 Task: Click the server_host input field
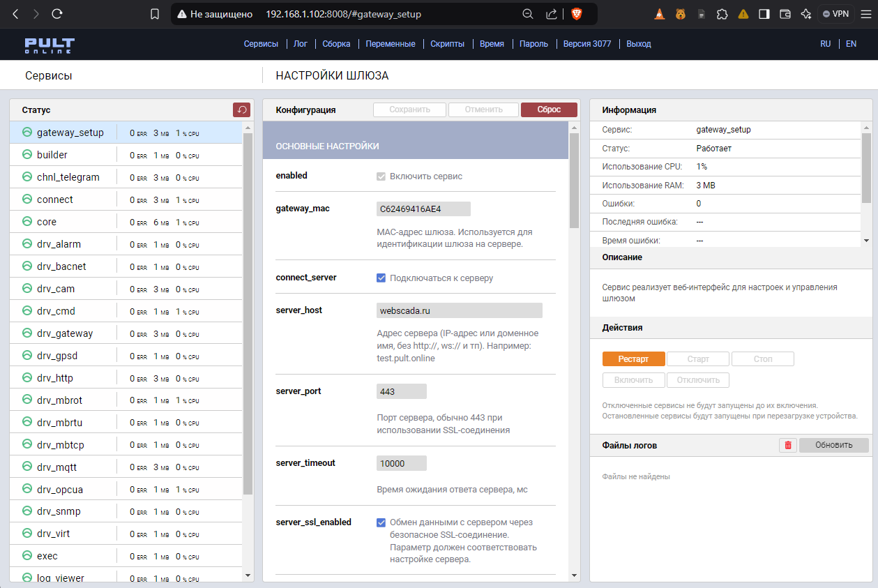459,310
